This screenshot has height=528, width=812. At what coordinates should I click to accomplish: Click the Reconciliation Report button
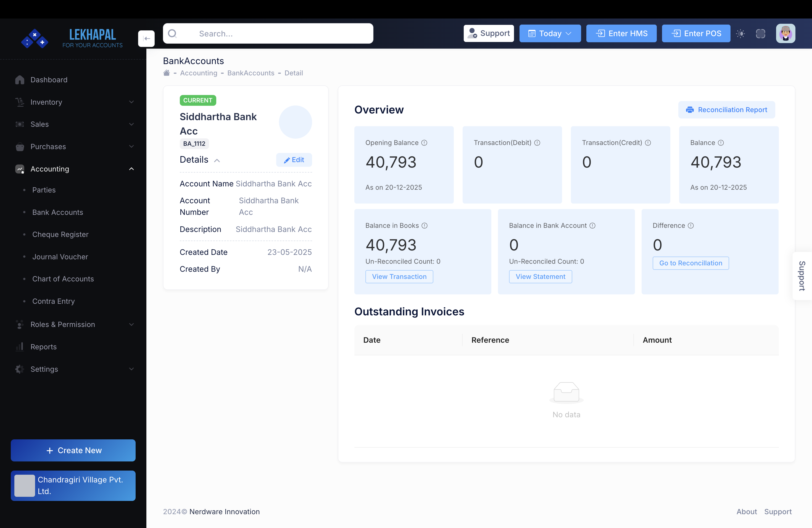726,110
